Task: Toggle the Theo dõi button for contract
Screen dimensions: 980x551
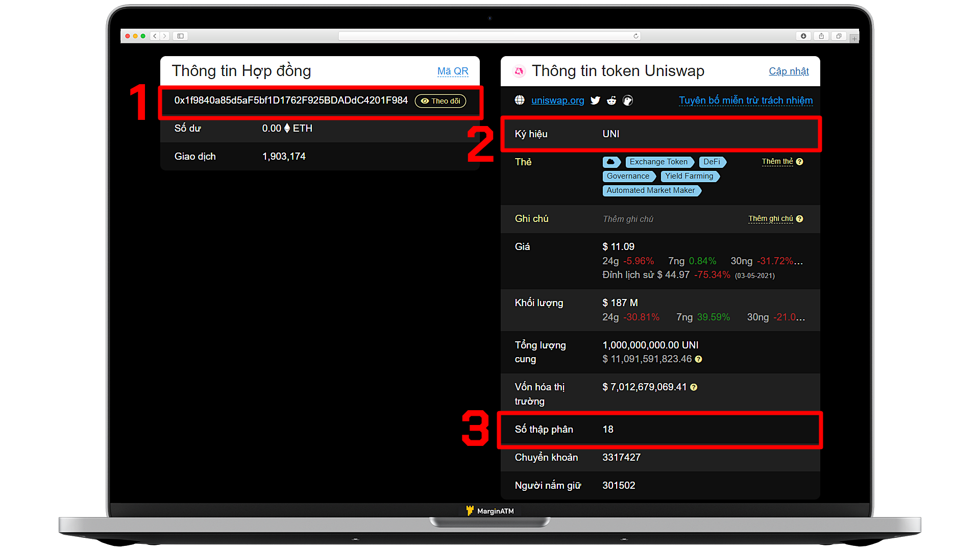Action: (x=442, y=100)
